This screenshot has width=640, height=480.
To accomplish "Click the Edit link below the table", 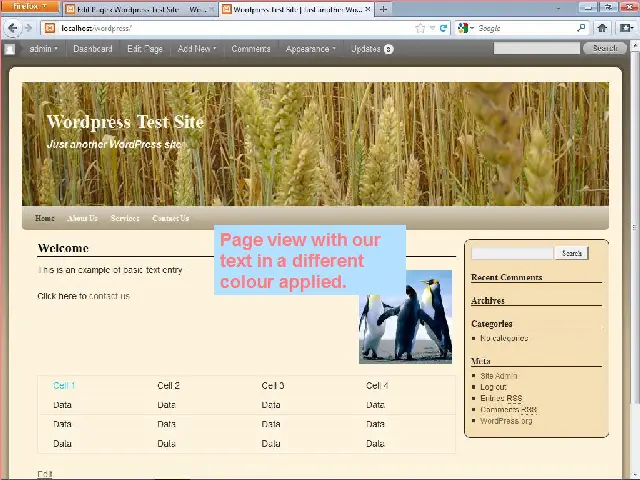I will point(45,474).
